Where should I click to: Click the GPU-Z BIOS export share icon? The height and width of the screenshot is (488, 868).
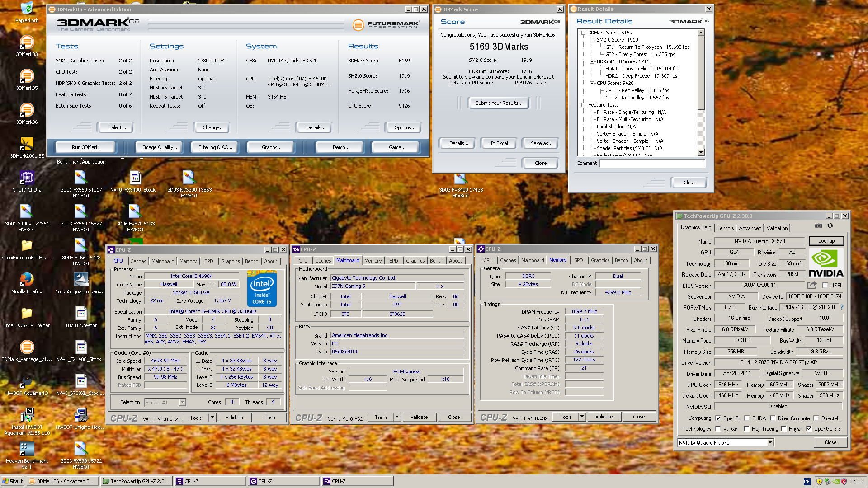tap(812, 285)
